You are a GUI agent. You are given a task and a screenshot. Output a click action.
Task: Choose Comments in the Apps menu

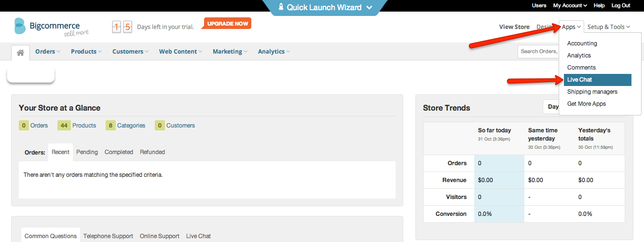coord(598,68)
